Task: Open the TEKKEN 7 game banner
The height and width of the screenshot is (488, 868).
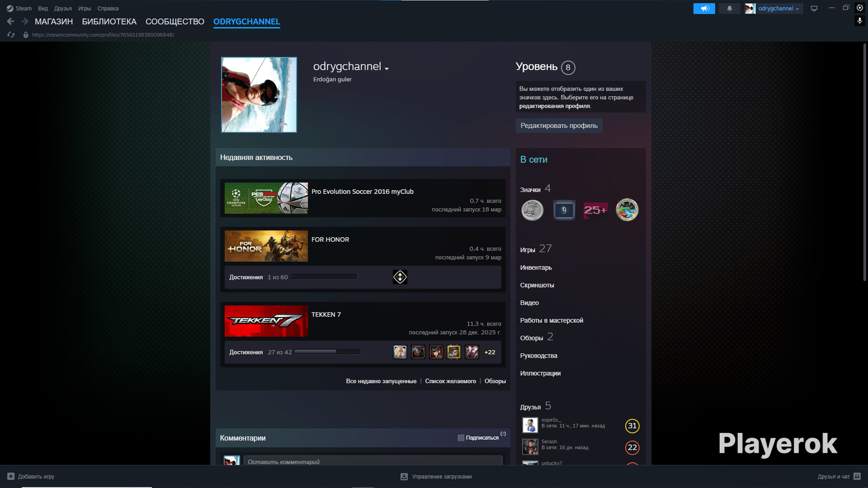Action: [266, 321]
